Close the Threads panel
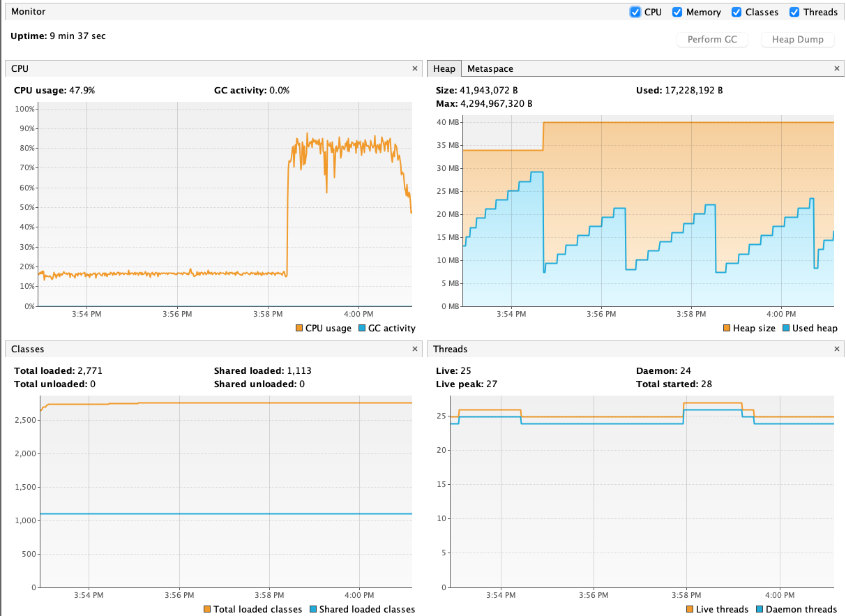The width and height of the screenshot is (846, 616). tap(837, 349)
